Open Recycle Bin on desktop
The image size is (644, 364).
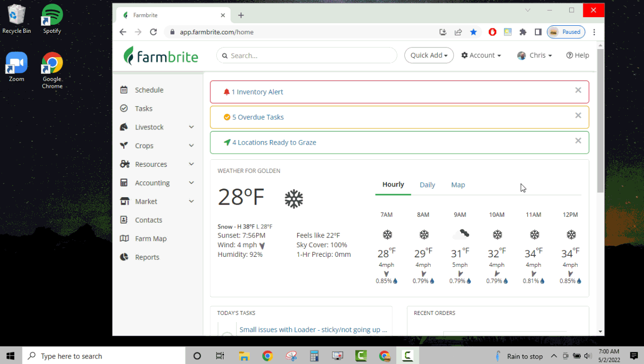coord(17,19)
